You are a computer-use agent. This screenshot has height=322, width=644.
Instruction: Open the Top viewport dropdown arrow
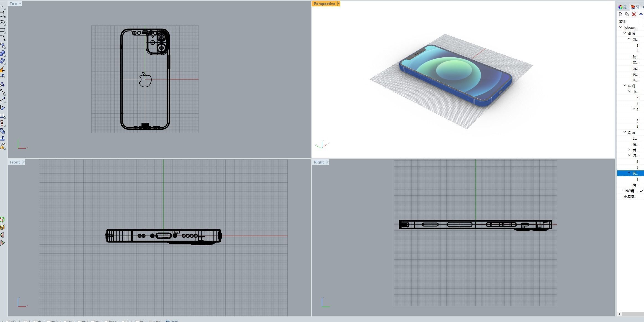(20, 4)
